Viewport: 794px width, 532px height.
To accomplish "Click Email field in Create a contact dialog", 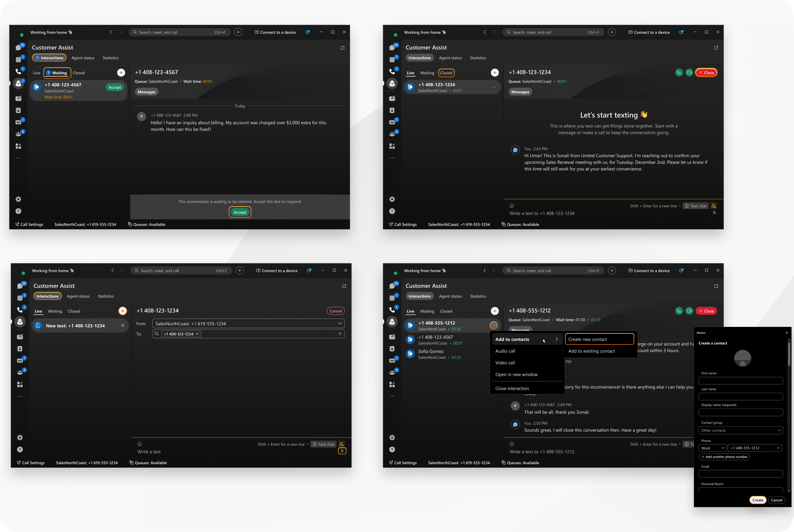I will [x=741, y=474].
